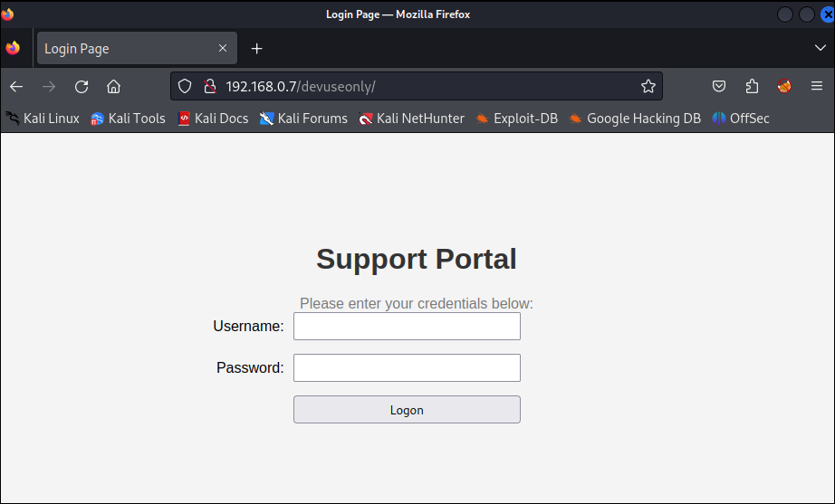835x504 pixels.
Task: Expand the list all tabs dropdown
Action: click(820, 48)
